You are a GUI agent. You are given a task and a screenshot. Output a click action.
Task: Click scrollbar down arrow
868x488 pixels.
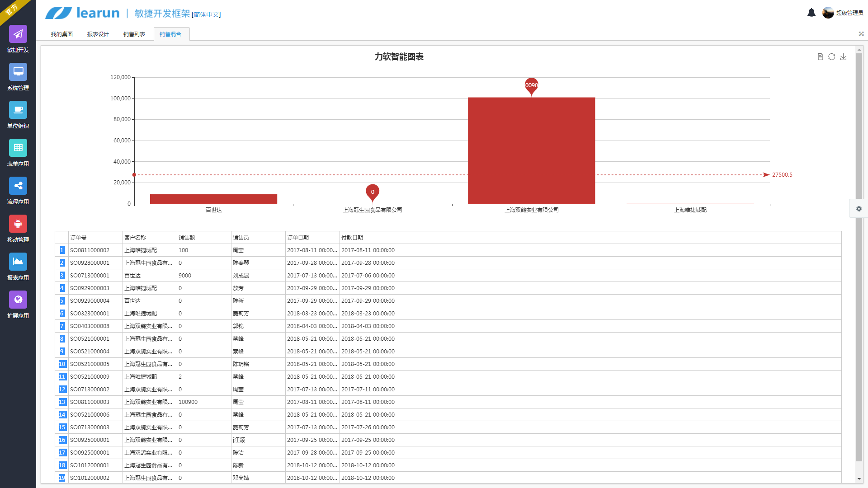(x=859, y=479)
